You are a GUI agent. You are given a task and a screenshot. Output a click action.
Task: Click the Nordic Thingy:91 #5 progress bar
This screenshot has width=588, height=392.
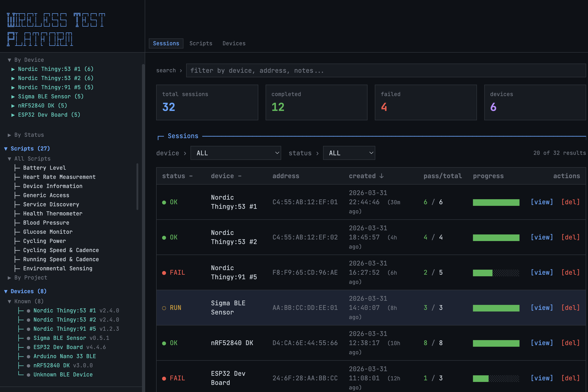pyautogui.click(x=496, y=273)
